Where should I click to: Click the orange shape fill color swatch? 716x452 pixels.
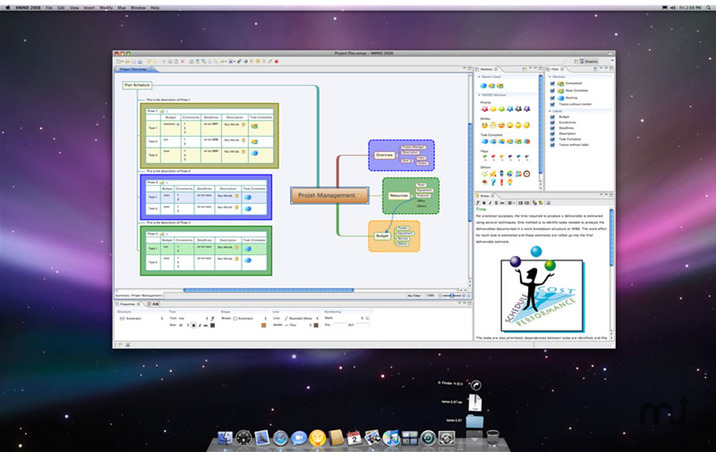tap(264, 325)
